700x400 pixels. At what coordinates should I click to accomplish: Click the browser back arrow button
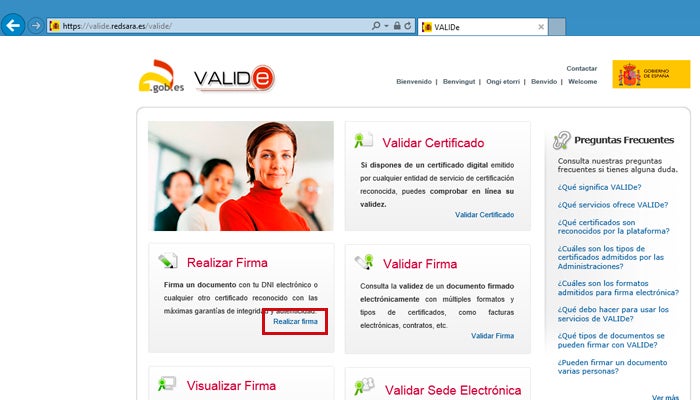coord(12,25)
